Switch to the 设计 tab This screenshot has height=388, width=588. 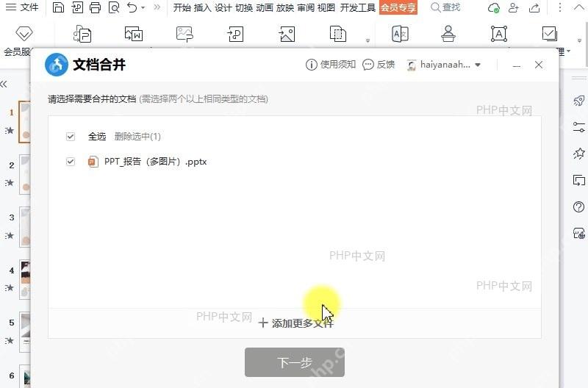coord(223,7)
